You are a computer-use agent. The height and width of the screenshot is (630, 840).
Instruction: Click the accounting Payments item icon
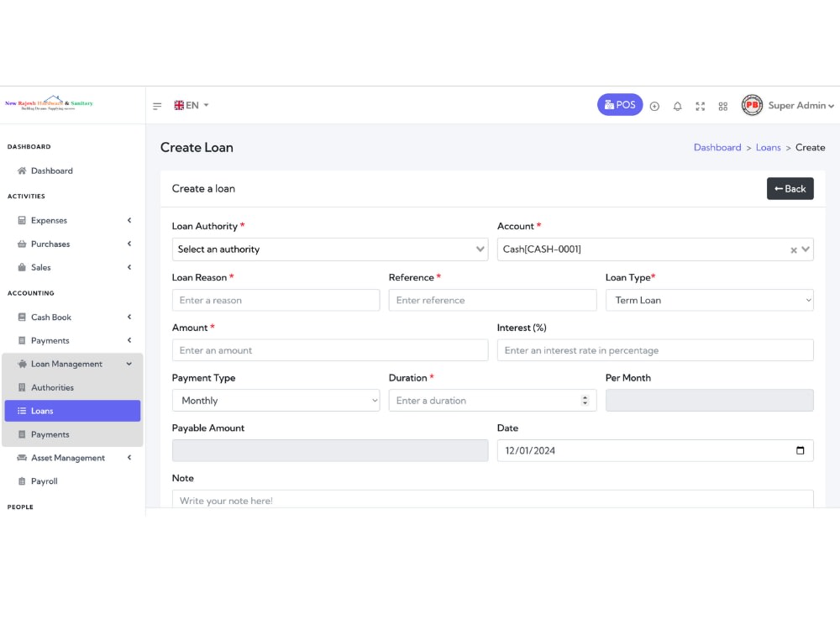click(22, 340)
